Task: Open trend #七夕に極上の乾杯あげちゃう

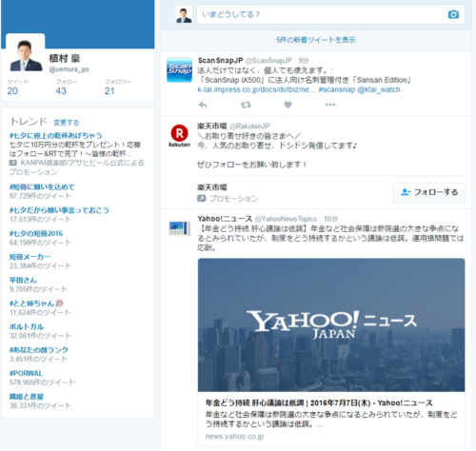Action: click(56, 136)
